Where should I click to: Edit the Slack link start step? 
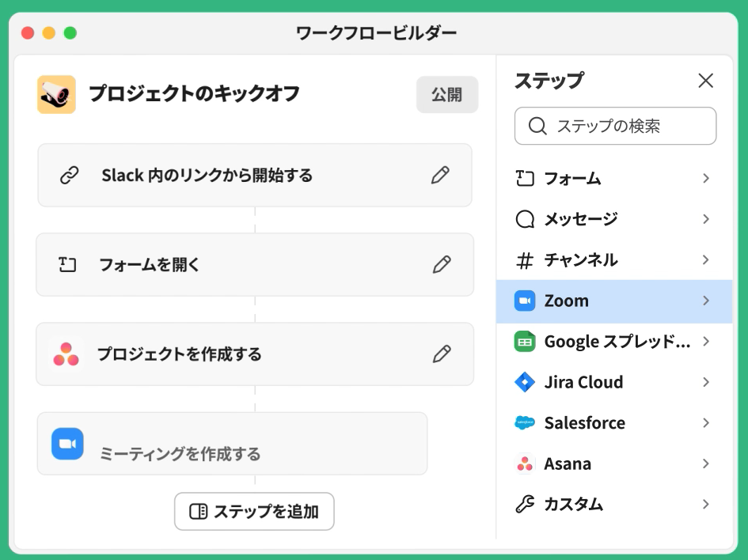[x=440, y=176]
